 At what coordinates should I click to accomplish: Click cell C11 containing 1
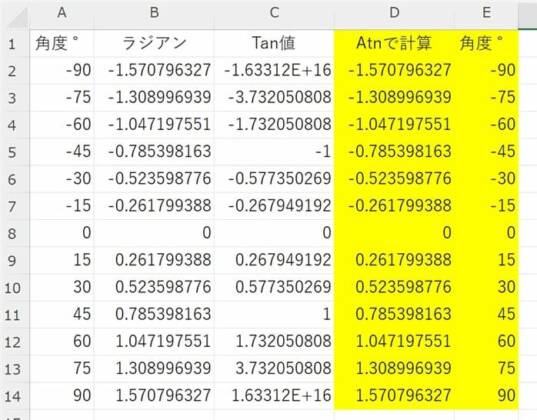click(274, 314)
